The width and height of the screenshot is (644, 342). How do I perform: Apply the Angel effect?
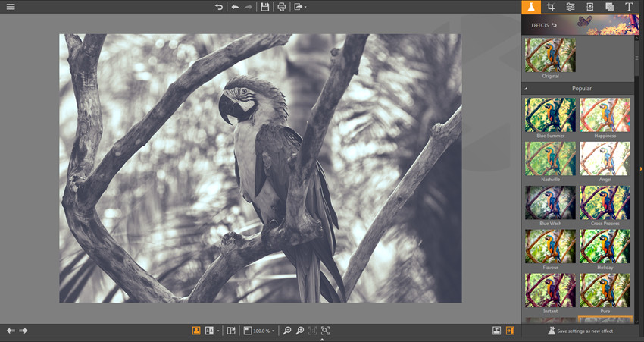point(605,158)
